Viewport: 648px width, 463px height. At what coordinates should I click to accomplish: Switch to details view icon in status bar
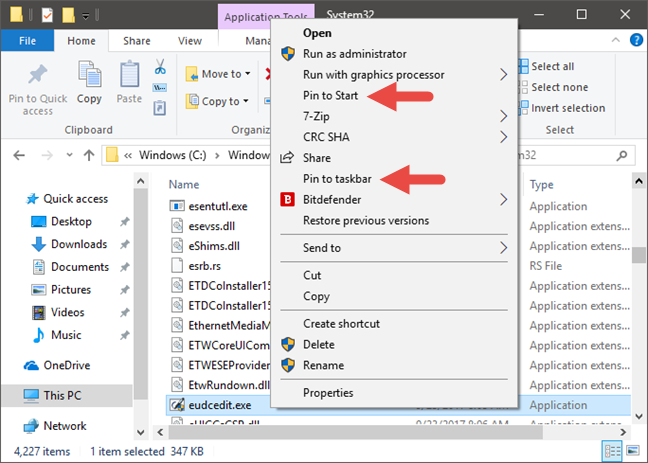click(612, 451)
